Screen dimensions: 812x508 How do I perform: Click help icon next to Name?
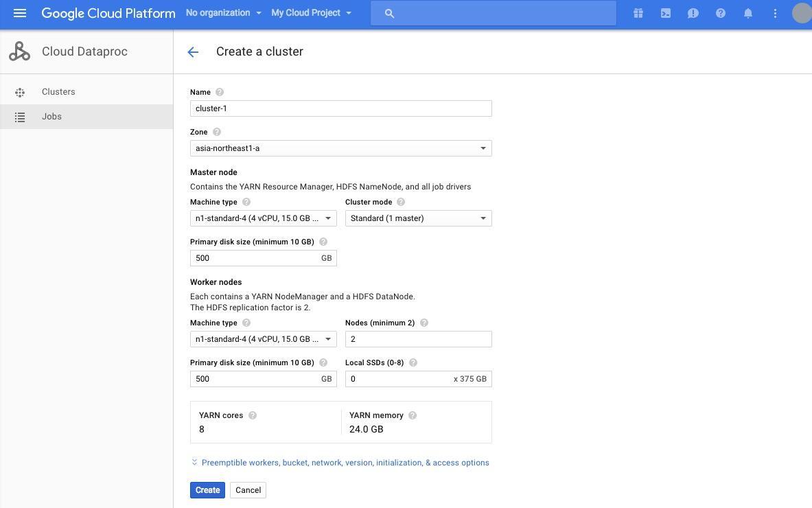(220, 92)
